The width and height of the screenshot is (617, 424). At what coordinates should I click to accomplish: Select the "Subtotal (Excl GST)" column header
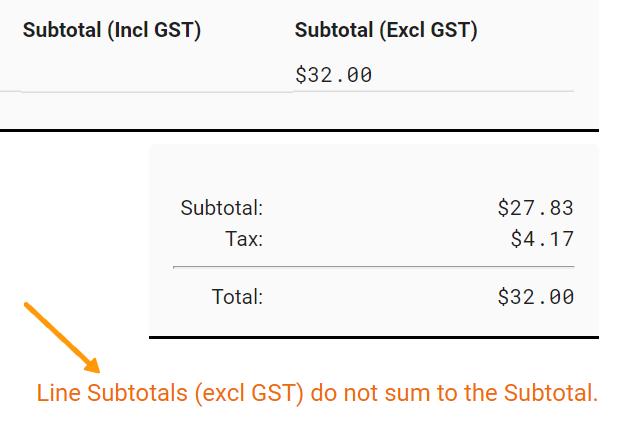pyautogui.click(x=386, y=30)
